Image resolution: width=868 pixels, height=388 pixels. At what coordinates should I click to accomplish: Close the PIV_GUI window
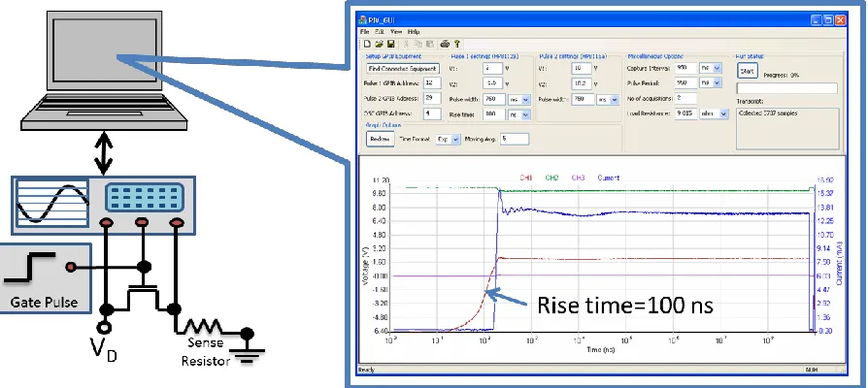pos(841,20)
